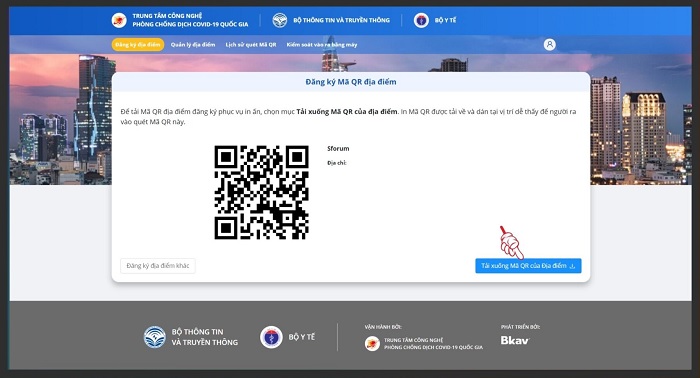Click the Đăng ký Mã QR địa điểm heading

(351, 82)
